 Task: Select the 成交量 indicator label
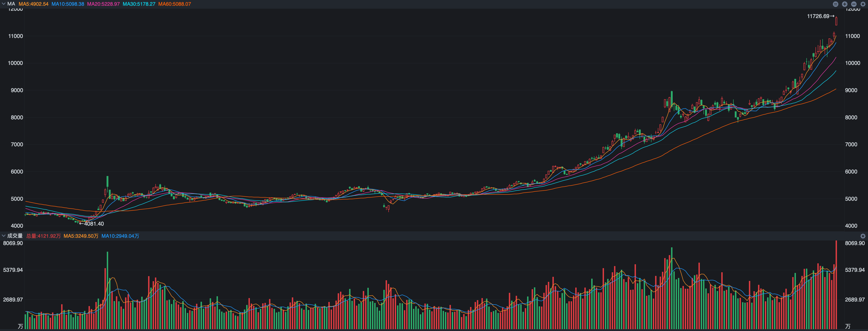pos(15,236)
